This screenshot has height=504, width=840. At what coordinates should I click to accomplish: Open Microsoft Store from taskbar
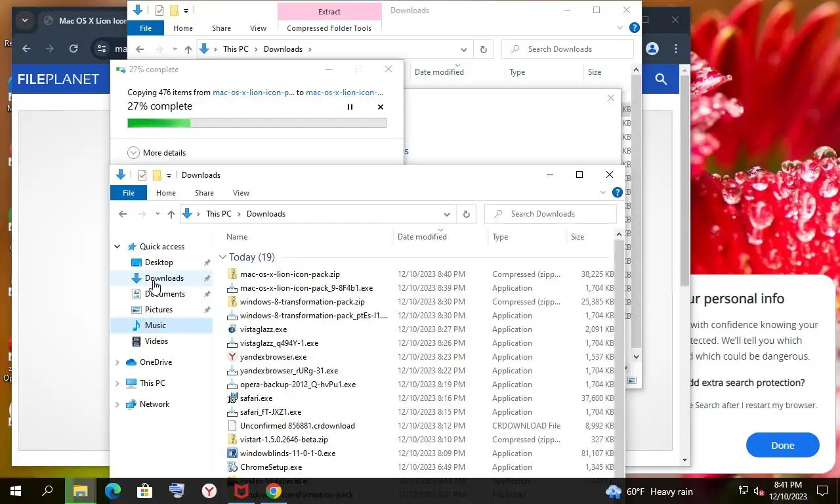145,491
